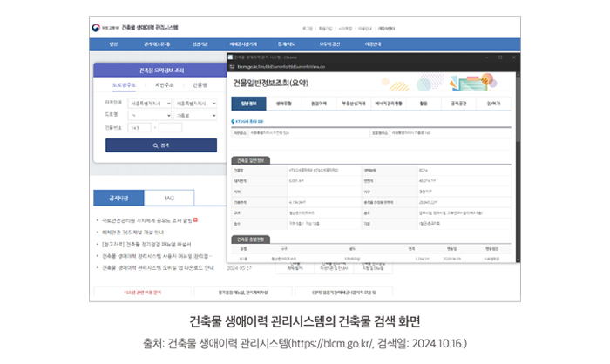Viewport: 610px width, 364px height.
Task: Click the red new-post badge on first notice
Action: tap(196, 221)
